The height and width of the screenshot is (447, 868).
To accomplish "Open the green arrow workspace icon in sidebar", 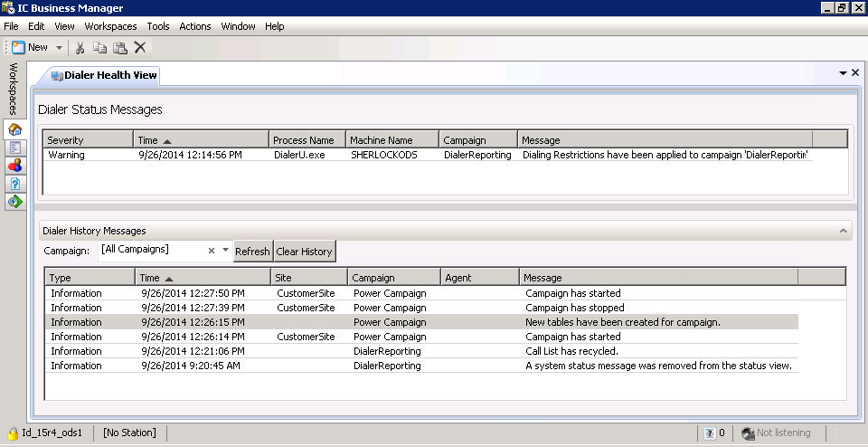I will coord(14,202).
